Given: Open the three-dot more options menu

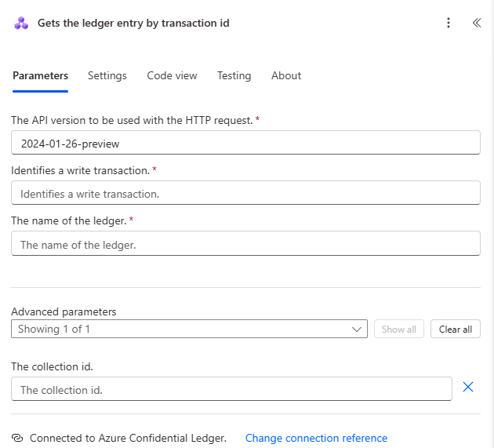Looking at the screenshot, I should tap(449, 23).
